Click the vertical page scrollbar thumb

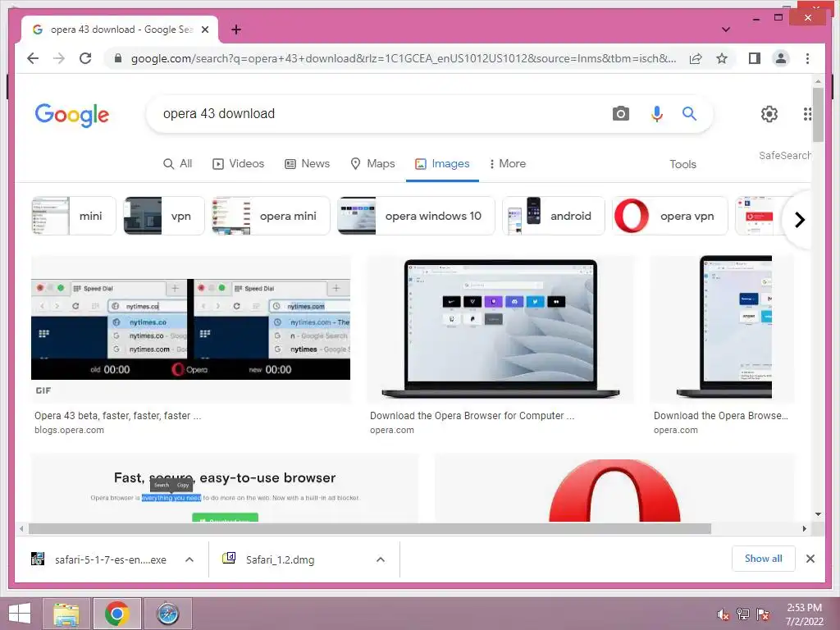[818, 115]
